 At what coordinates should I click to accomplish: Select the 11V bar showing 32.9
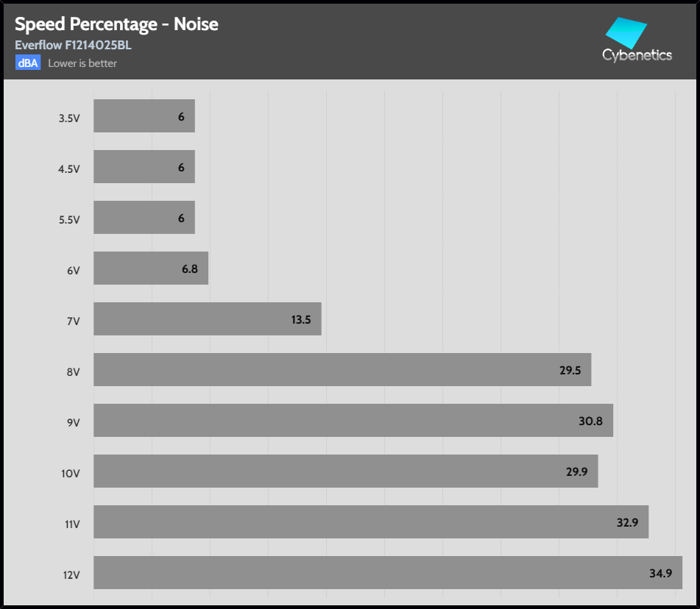coord(370,522)
